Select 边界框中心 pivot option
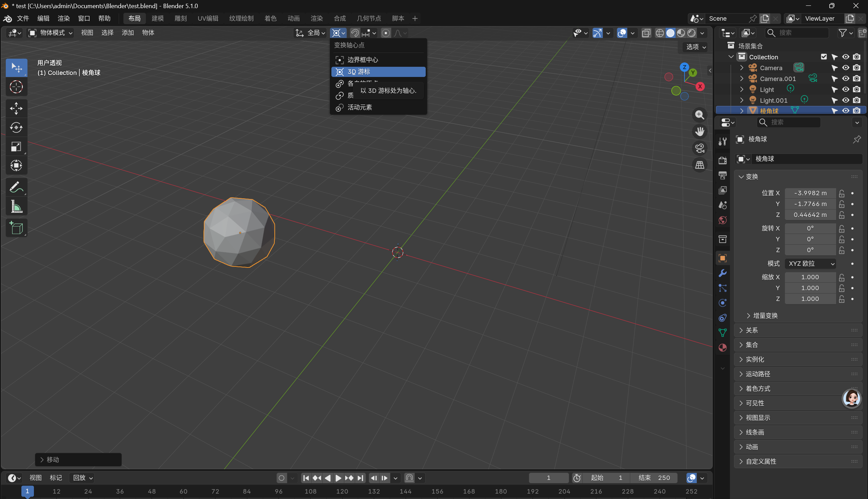The width and height of the screenshot is (868, 499). [363, 60]
